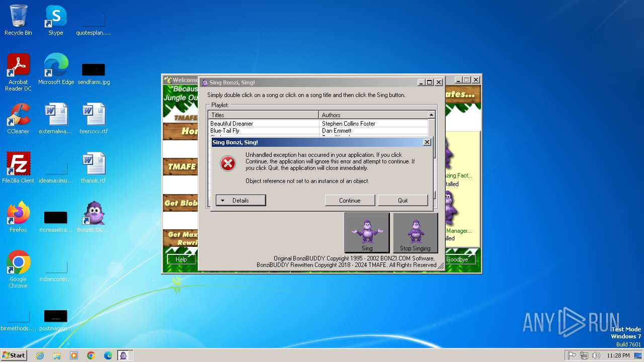Select the teenxxx.rtf document icon
The image size is (644, 362).
[x=94, y=118]
